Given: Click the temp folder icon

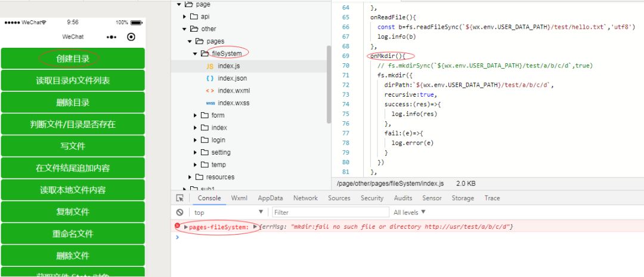Looking at the screenshot, I should point(205,165).
